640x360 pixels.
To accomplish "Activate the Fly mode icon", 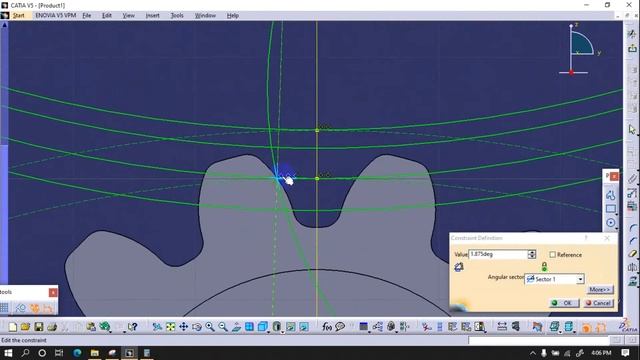I will pyautogui.click(x=157, y=327).
